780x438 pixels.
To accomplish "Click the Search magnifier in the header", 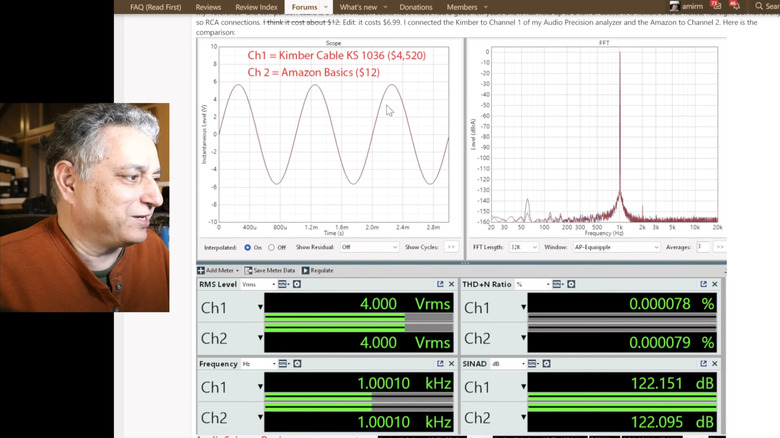I will [759, 6].
